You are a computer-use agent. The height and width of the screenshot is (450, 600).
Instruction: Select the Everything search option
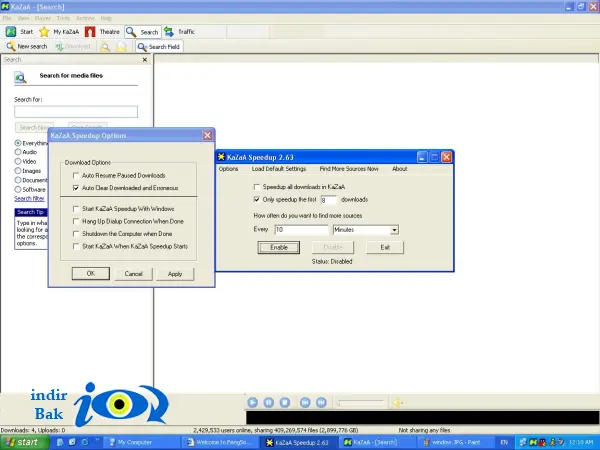coord(18,143)
